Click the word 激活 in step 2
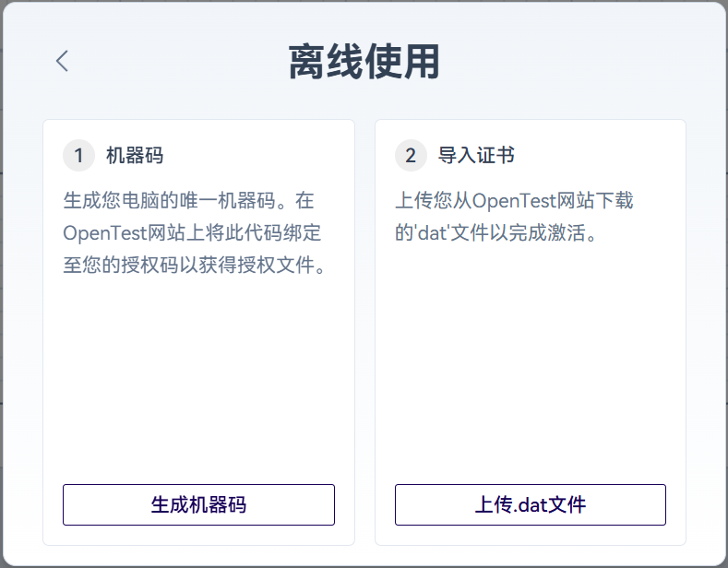The image size is (728, 568). point(568,232)
